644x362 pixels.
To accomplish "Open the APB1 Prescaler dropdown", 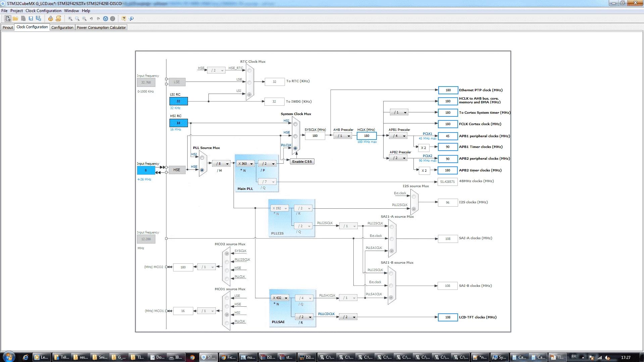I will [398, 136].
